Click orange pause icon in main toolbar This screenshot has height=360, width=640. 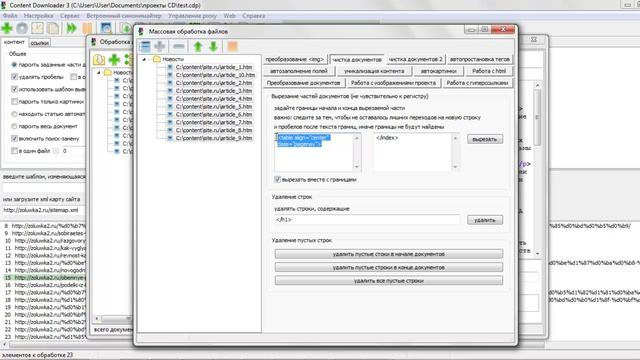[x=87, y=28]
